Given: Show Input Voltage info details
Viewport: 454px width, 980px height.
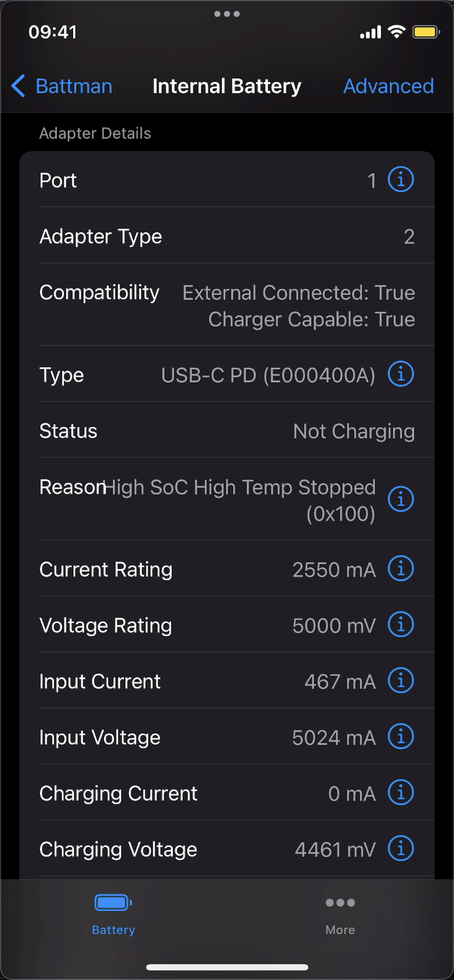Looking at the screenshot, I should tap(401, 736).
